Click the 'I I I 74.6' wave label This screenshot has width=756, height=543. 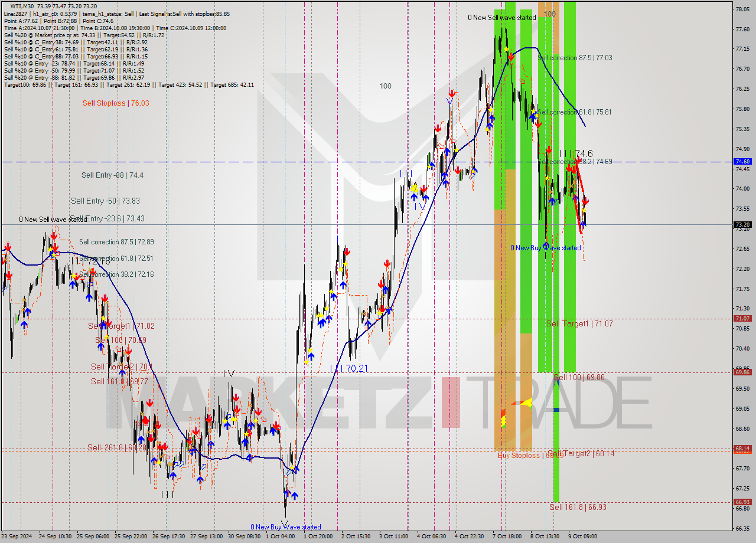pos(576,153)
